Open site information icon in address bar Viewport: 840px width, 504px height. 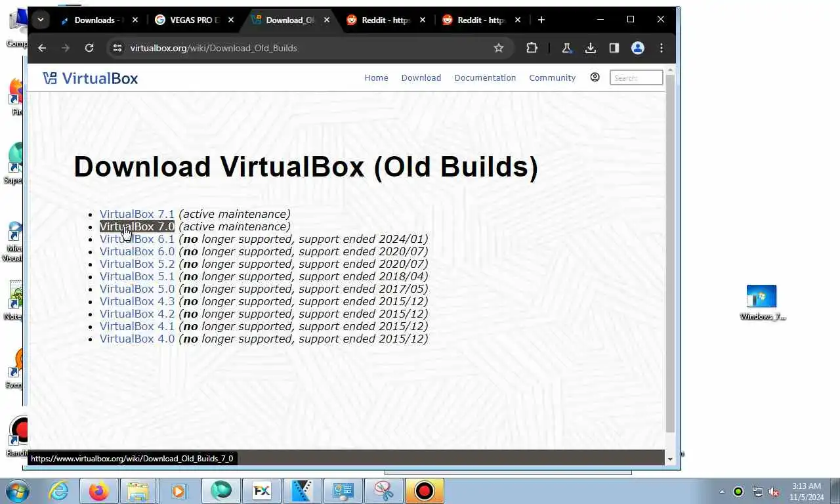pyautogui.click(x=117, y=48)
